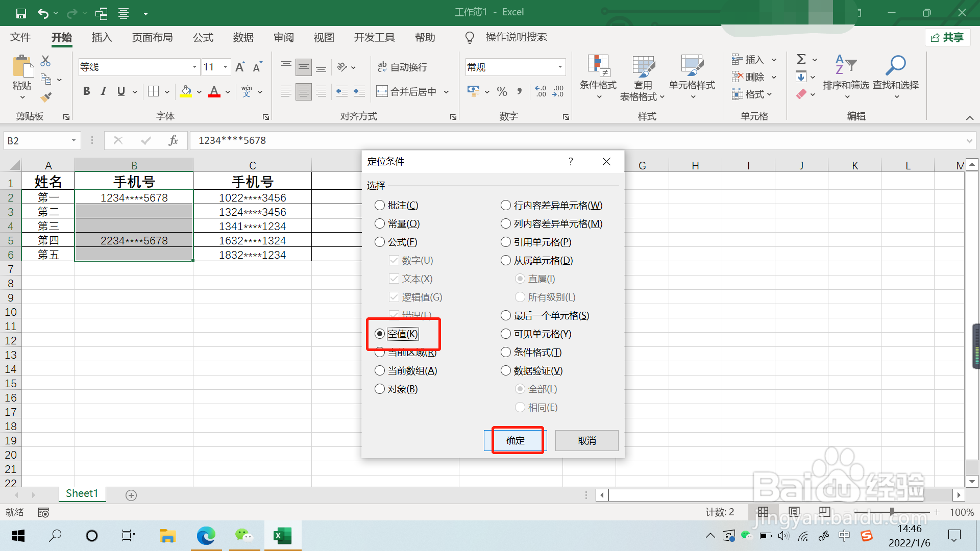Image resolution: width=980 pixels, height=551 pixels.
Task: Click the AutoSum sigma icon
Action: point(801,59)
